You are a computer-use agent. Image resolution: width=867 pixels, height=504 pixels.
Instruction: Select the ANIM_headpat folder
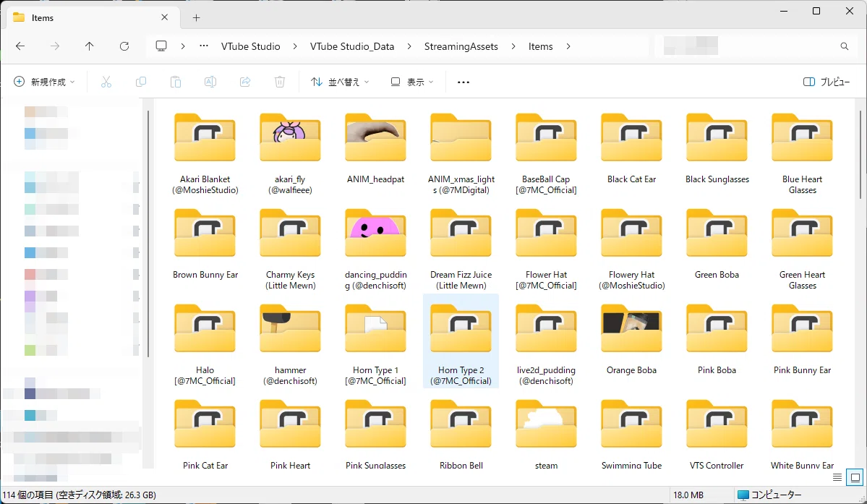click(375, 148)
